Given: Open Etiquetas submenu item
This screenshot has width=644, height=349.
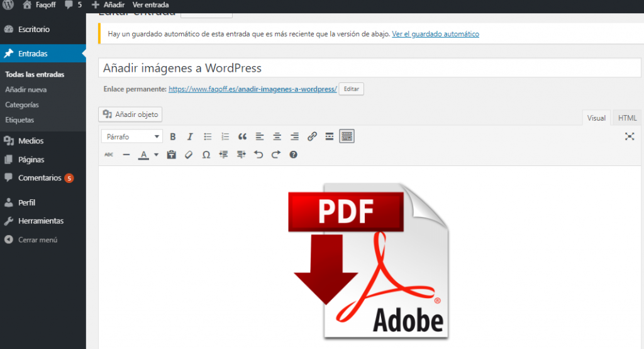Looking at the screenshot, I should click(19, 120).
